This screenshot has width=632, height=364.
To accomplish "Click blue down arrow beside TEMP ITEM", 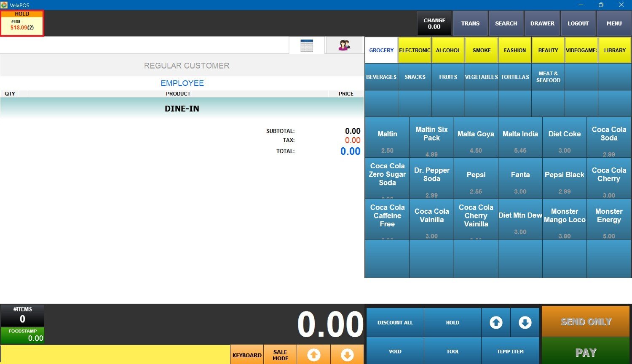I will tap(525, 323).
